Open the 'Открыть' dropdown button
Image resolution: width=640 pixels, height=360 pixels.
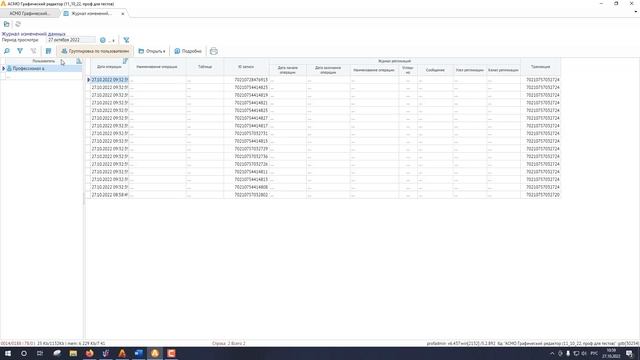point(152,51)
